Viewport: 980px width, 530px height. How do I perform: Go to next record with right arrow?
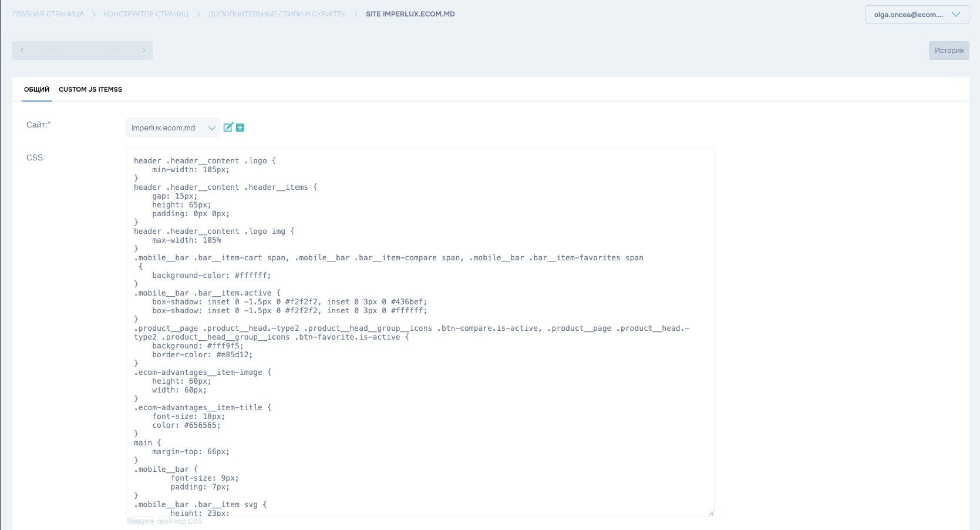pos(143,51)
